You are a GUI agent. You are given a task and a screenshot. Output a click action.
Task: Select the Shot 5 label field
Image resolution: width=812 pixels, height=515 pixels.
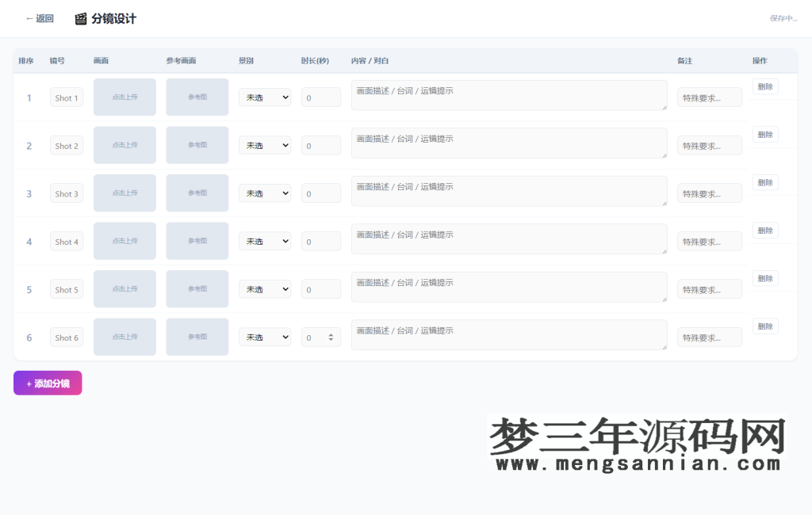coord(67,289)
